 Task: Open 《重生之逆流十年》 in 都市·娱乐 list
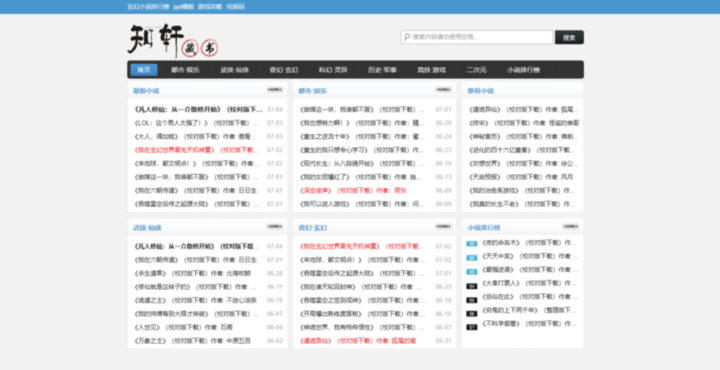362,137
